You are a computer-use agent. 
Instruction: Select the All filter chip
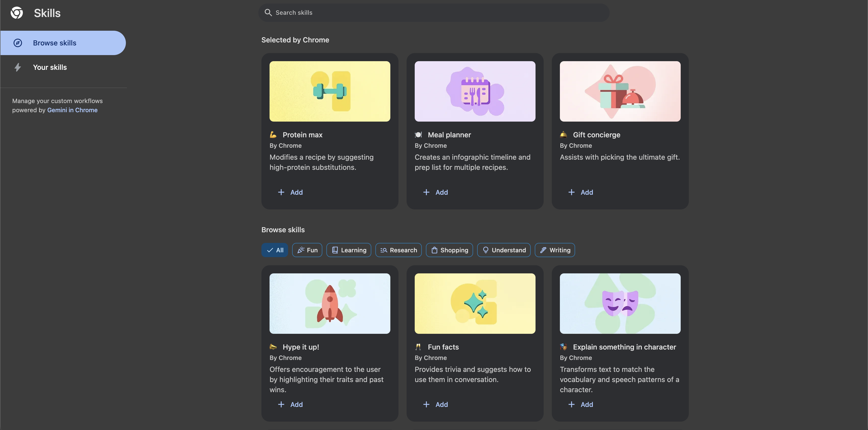click(275, 250)
